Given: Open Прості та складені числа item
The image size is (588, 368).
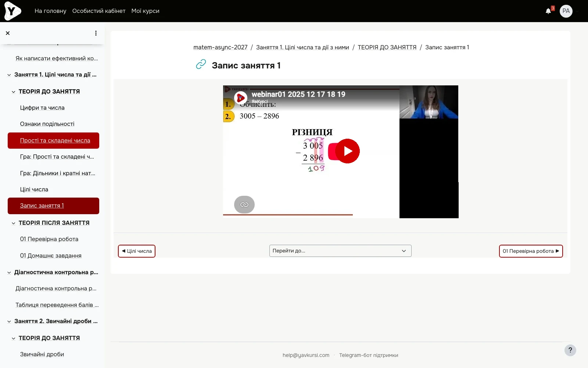Looking at the screenshot, I should 53,141.
